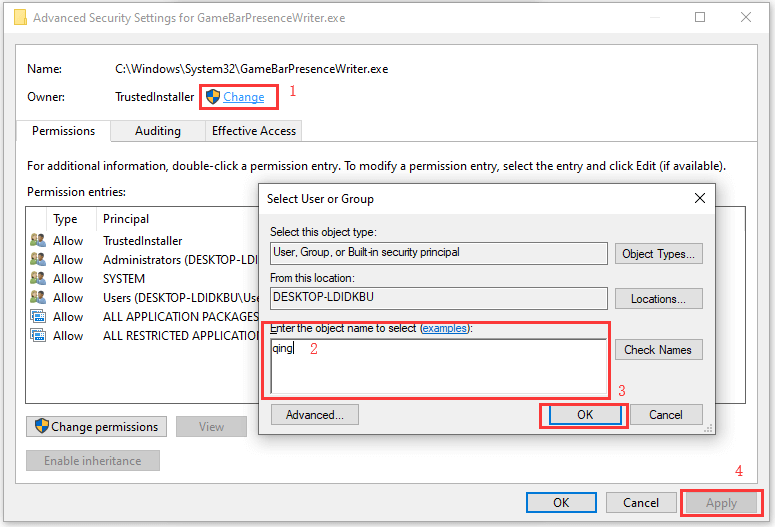This screenshot has width=775, height=527.
Task: Select the TrustedInstaller permission entry
Action: tap(143, 241)
